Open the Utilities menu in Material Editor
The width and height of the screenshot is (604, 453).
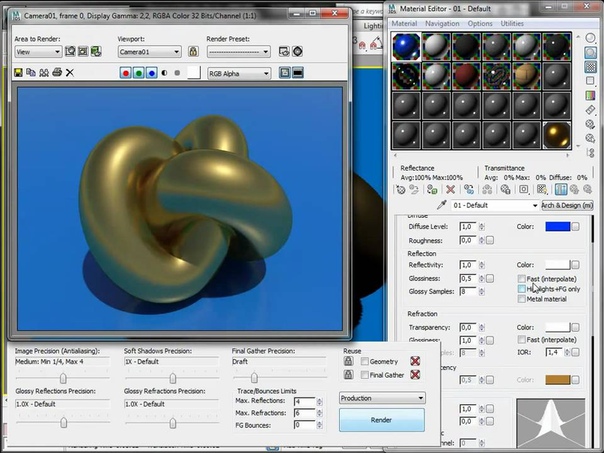click(x=512, y=23)
